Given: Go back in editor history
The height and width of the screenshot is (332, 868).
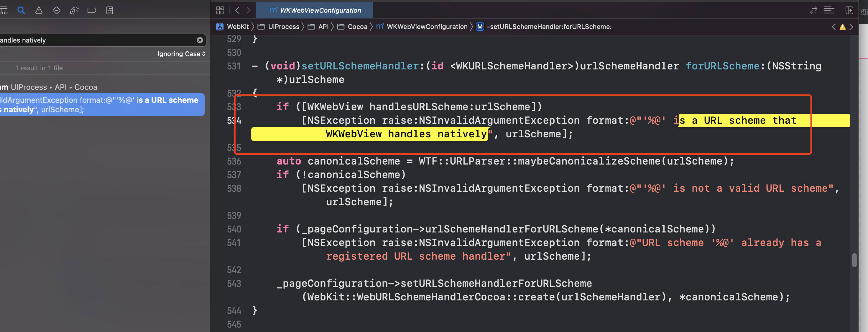Looking at the screenshot, I should click(x=237, y=10).
